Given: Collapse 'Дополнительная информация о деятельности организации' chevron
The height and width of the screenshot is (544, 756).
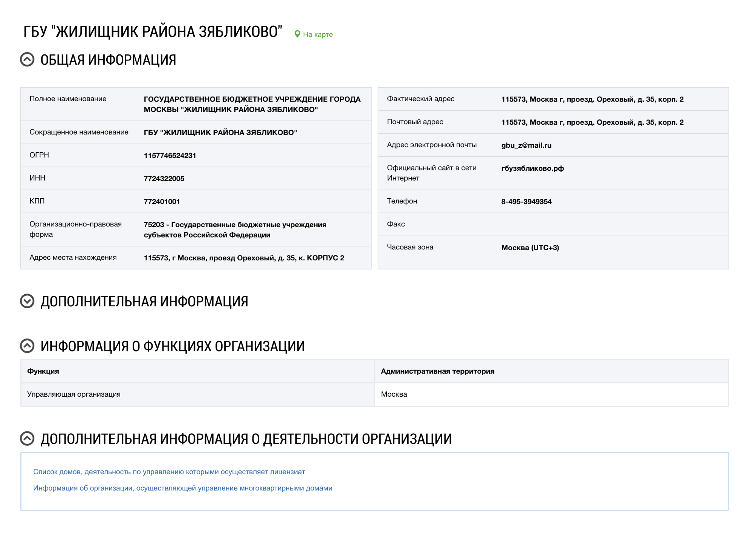Looking at the screenshot, I should pos(27,438).
